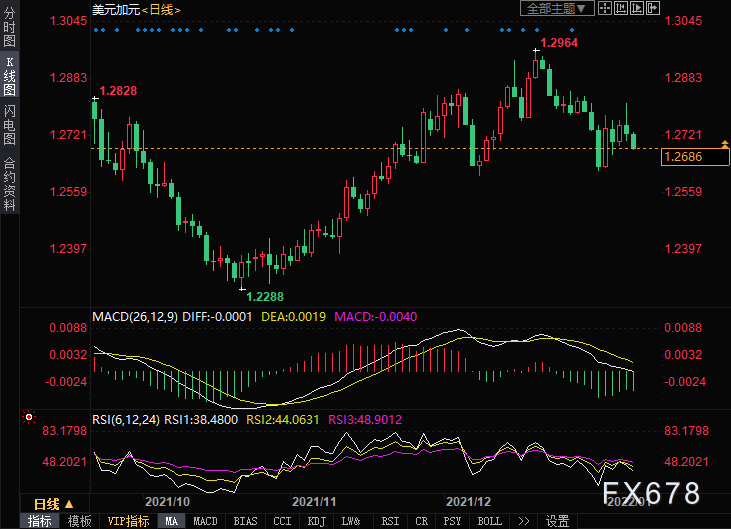This screenshot has width=731, height=529.
Task: Click the small sun icon beside RSI panel
Action: coord(29,418)
